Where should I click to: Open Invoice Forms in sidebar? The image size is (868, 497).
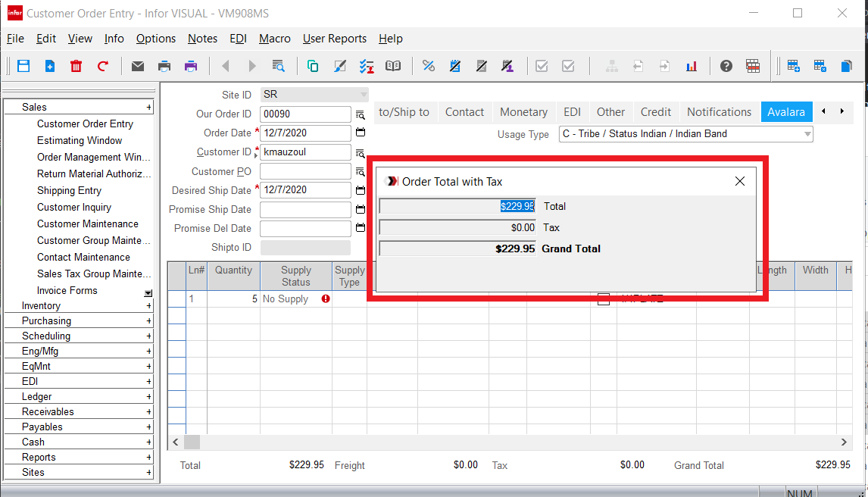[67, 291]
